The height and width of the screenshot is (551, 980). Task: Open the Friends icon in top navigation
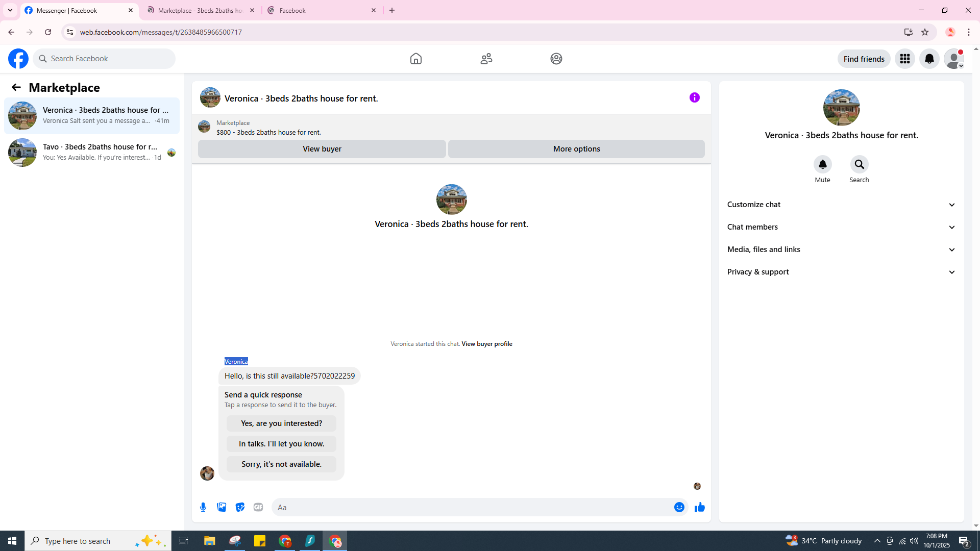[486, 59]
